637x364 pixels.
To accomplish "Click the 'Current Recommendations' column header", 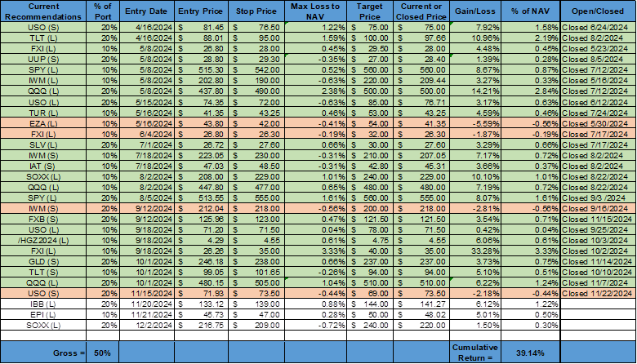I will pos(43,11).
